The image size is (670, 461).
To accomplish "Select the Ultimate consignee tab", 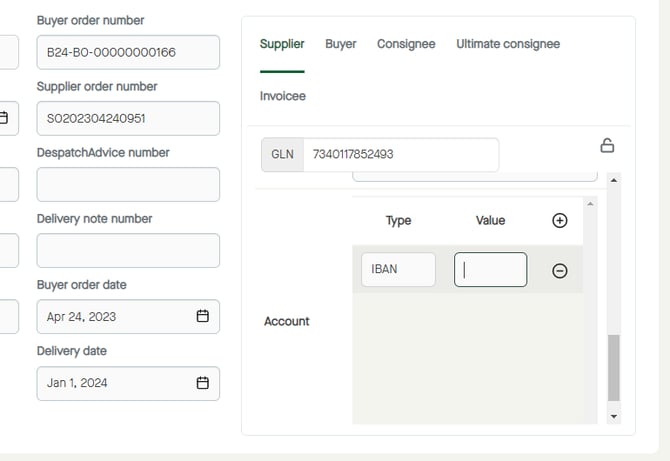I will 508,44.
